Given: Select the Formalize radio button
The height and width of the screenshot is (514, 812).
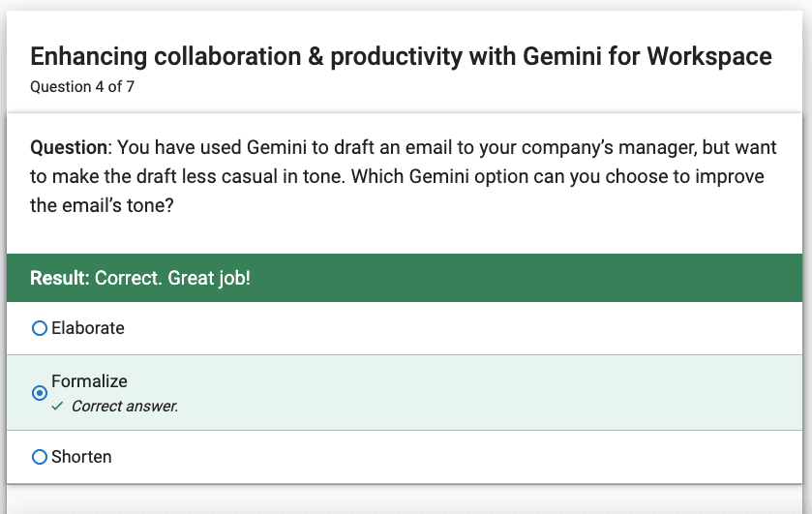Looking at the screenshot, I should 40,393.
